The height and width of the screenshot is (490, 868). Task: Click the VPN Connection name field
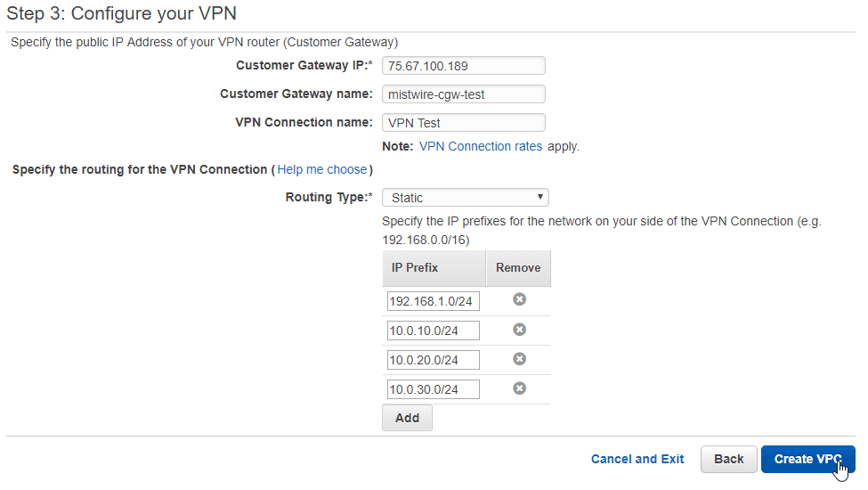(463, 122)
